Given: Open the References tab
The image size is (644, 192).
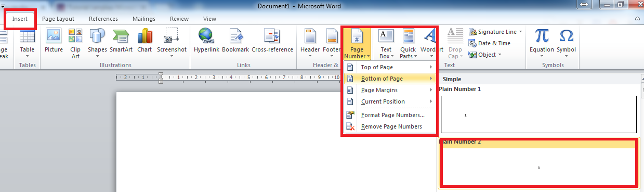Looking at the screenshot, I should point(103,19).
